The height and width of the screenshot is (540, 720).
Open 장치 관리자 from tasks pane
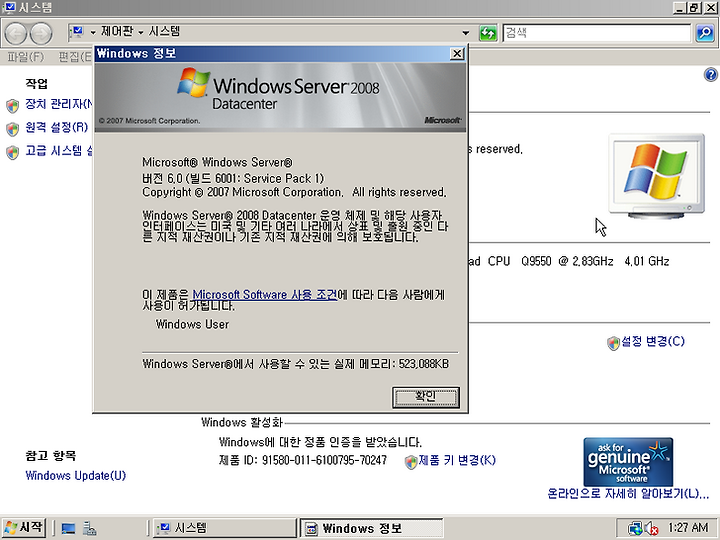tap(59, 104)
